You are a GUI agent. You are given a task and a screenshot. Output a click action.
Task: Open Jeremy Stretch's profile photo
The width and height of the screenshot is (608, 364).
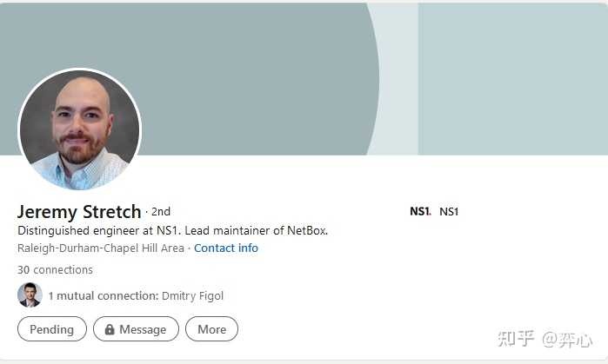coord(79,129)
